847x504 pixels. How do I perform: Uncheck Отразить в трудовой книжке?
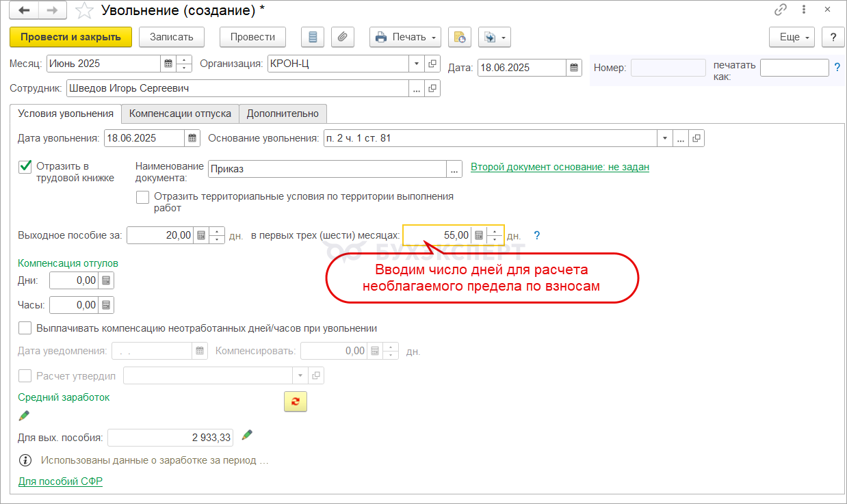25,166
